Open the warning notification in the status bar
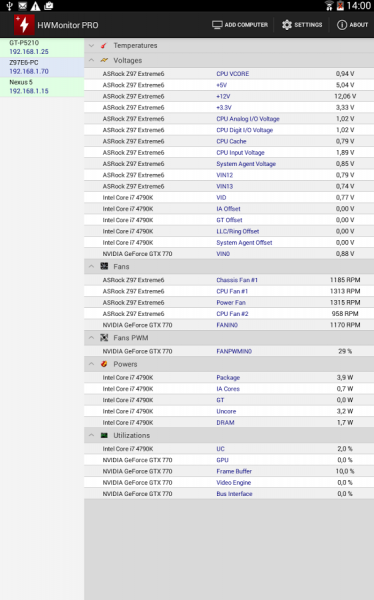Image resolution: width=374 pixels, height=600 pixels. click(35, 6)
